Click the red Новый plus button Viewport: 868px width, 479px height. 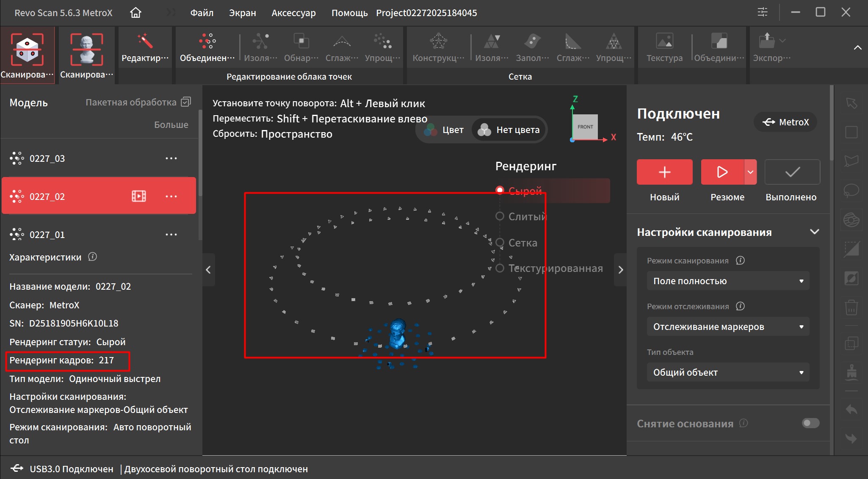tap(664, 172)
